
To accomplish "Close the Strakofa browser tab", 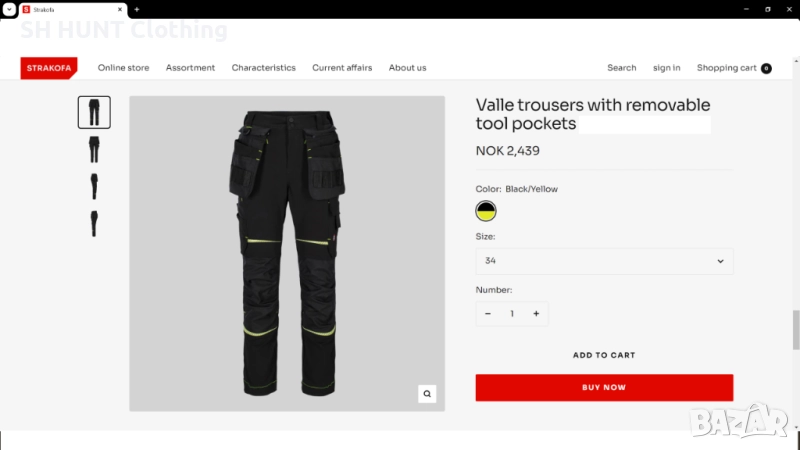I will coord(120,9).
